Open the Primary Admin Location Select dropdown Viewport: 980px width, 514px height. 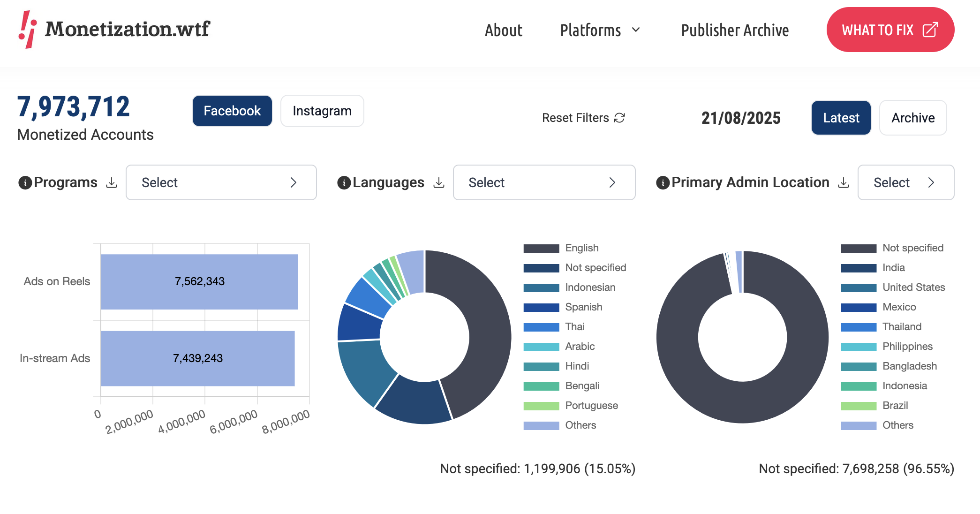click(x=906, y=182)
